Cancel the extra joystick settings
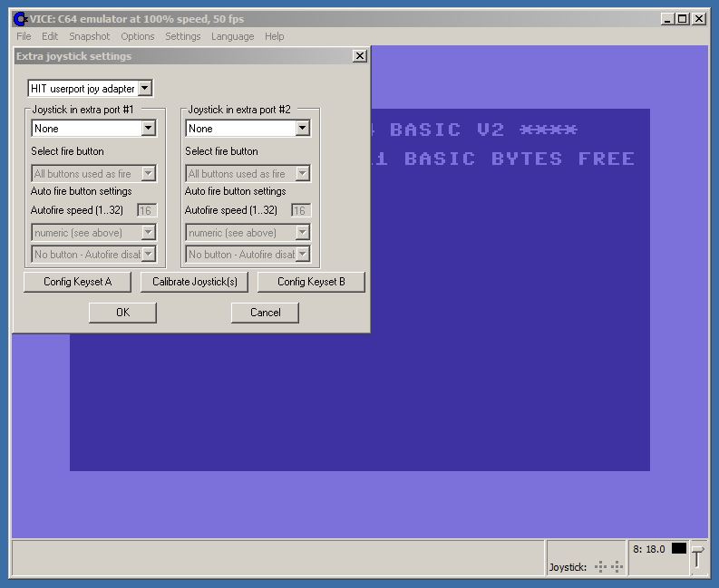The height and width of the screenshot is (588, 719). coord(265,313)
